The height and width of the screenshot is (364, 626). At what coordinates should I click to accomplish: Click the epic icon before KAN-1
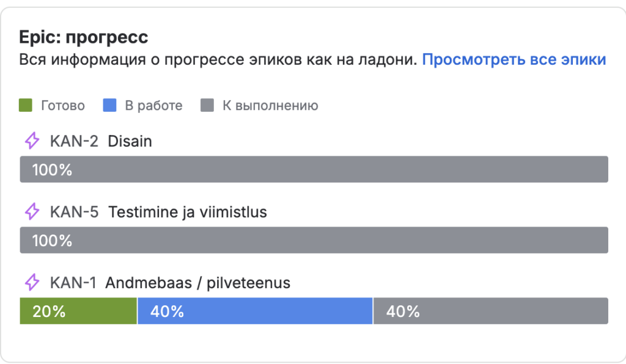coord(32,283)
